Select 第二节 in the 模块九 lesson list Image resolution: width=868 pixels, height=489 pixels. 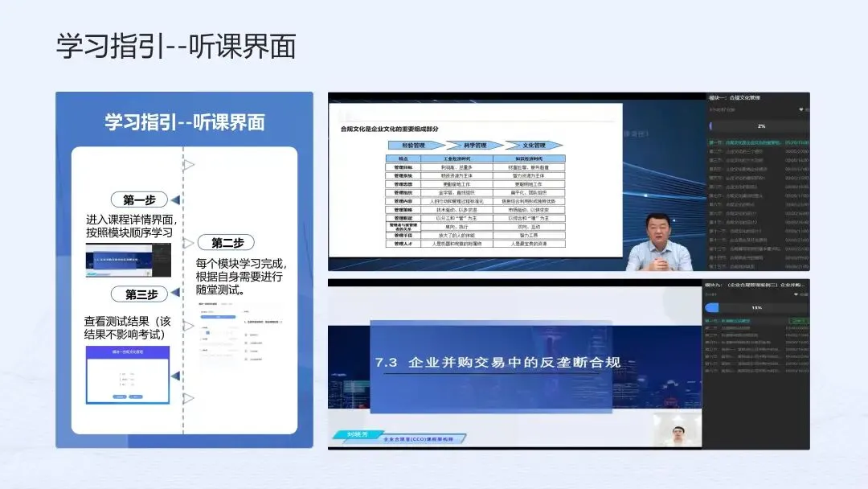click(756, 328)
